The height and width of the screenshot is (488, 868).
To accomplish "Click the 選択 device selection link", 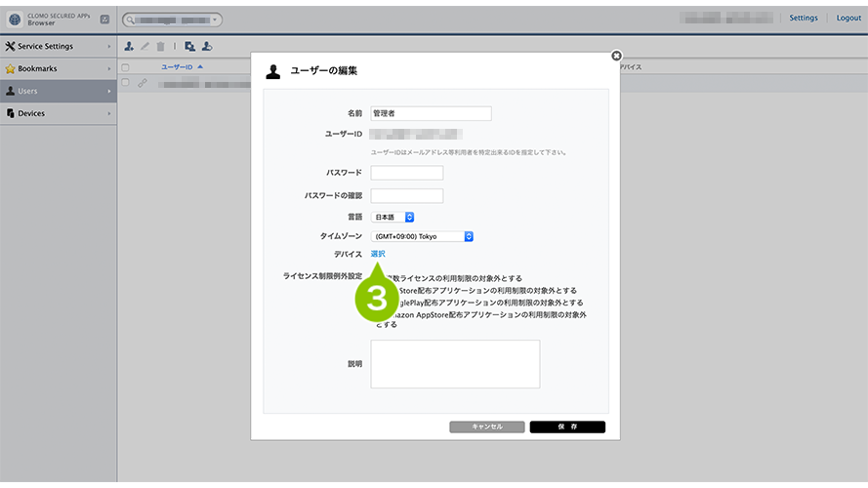I will pyautogui.click(x=378, y=254).
